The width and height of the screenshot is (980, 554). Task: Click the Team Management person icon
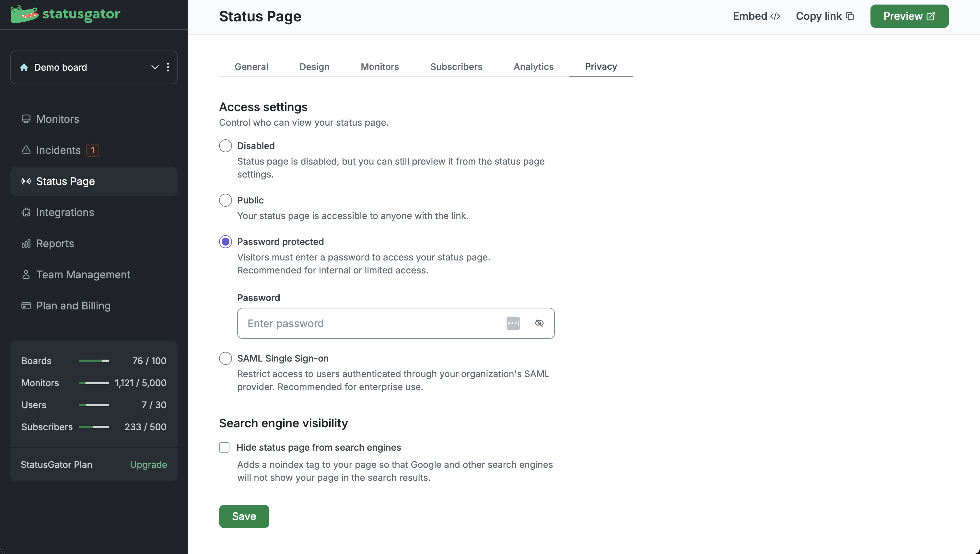click(x=26, y=274)
